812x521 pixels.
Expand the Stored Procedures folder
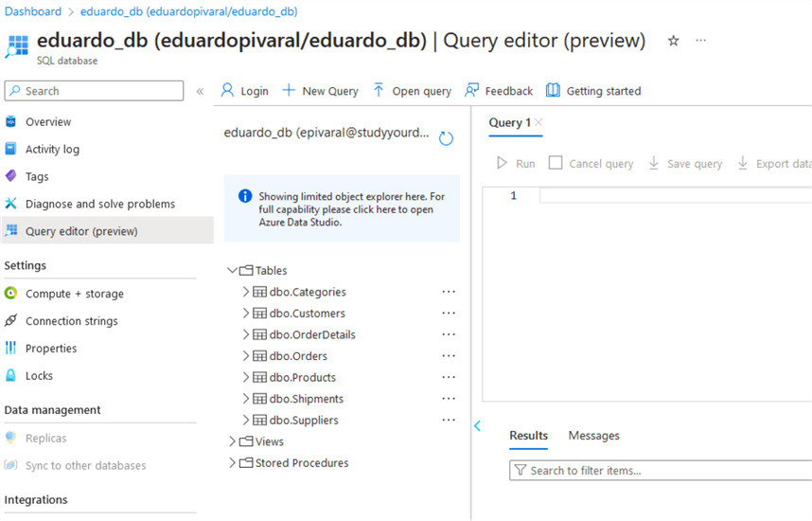233,463
